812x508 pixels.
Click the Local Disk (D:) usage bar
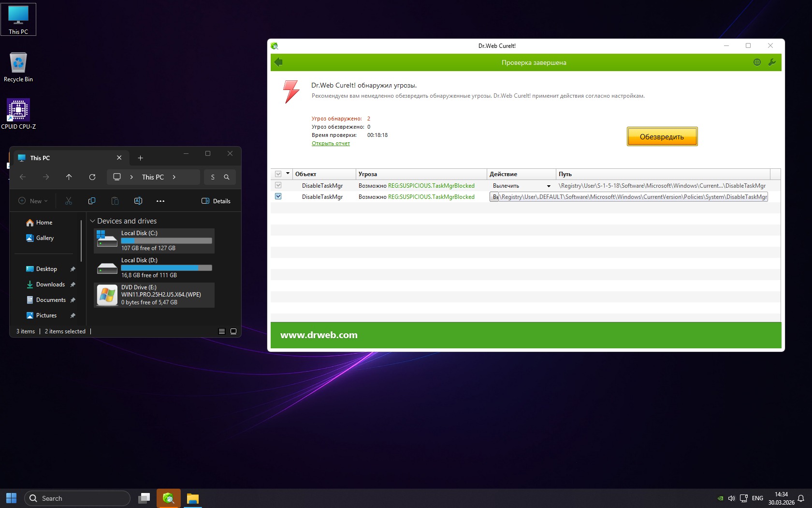[x=166, y=268]
